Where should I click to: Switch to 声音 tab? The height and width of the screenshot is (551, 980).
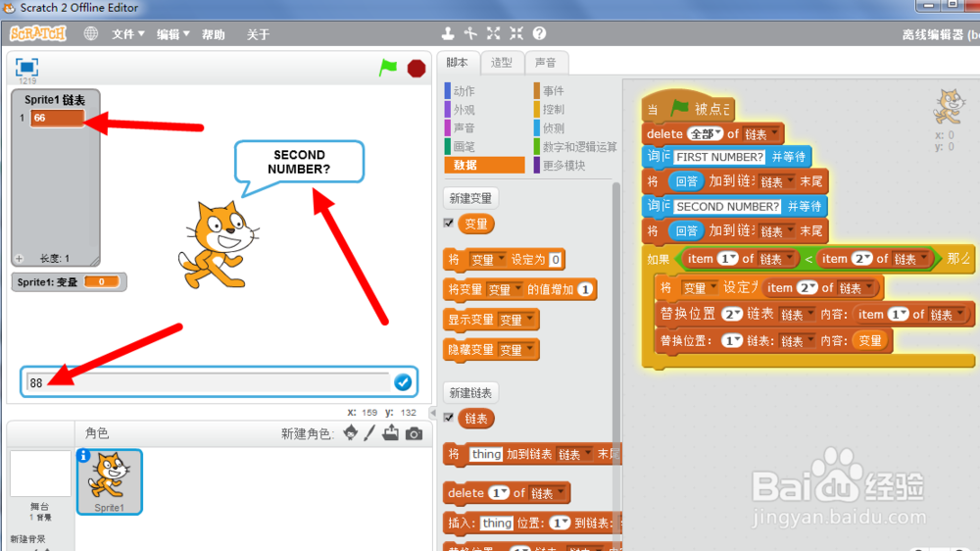(546, 63)
